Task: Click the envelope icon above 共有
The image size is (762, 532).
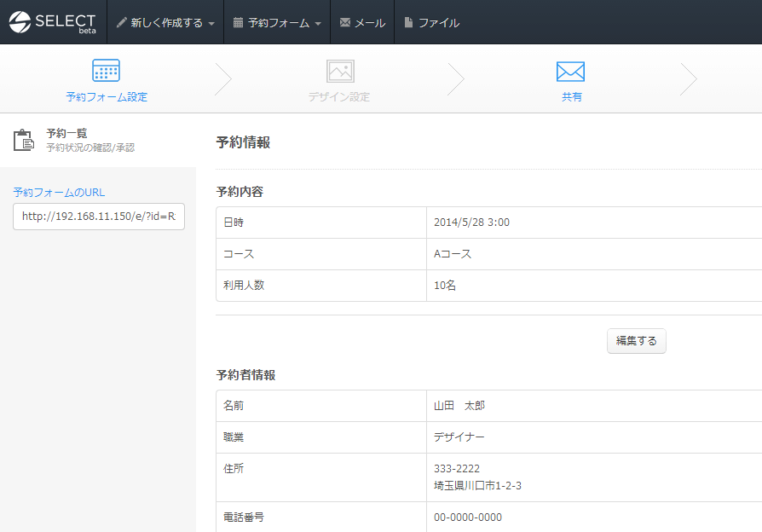Action: (x=570, y=71)
